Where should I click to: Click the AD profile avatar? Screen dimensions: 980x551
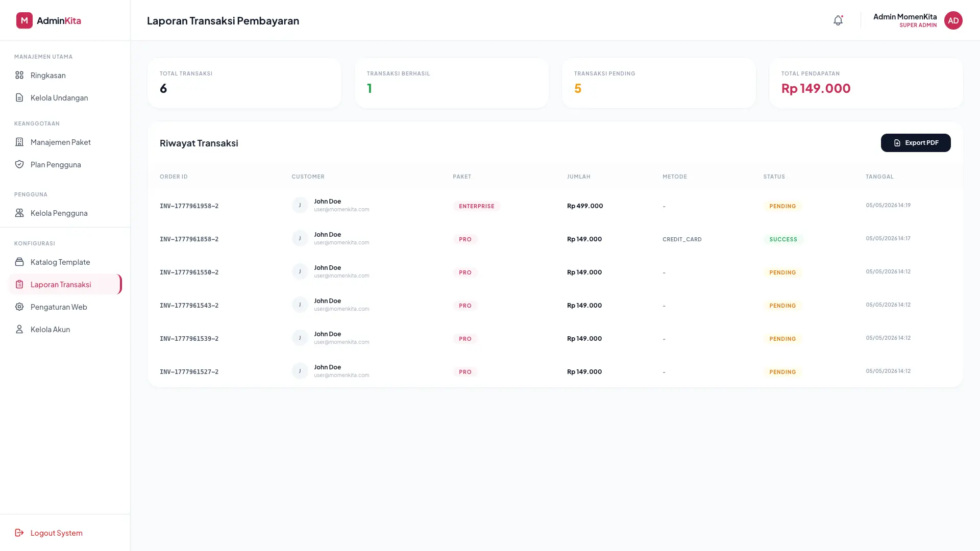tap(953, 20)
